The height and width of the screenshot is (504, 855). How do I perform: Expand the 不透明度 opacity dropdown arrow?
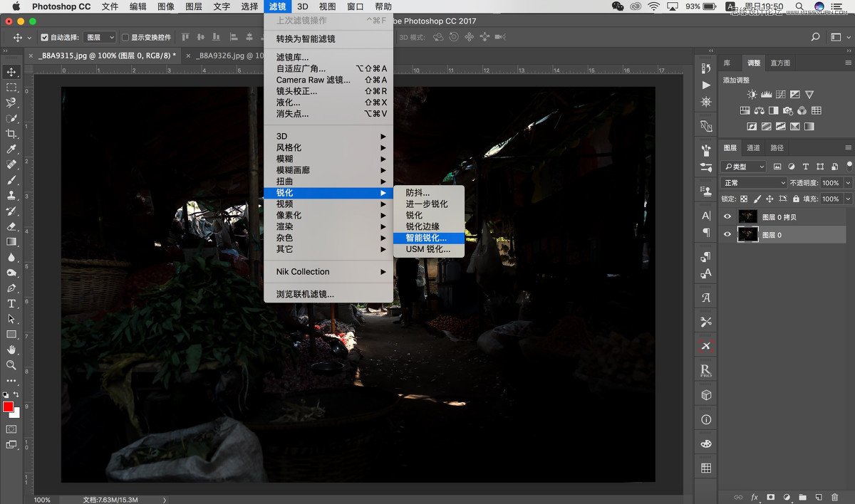tap(847, 183)
